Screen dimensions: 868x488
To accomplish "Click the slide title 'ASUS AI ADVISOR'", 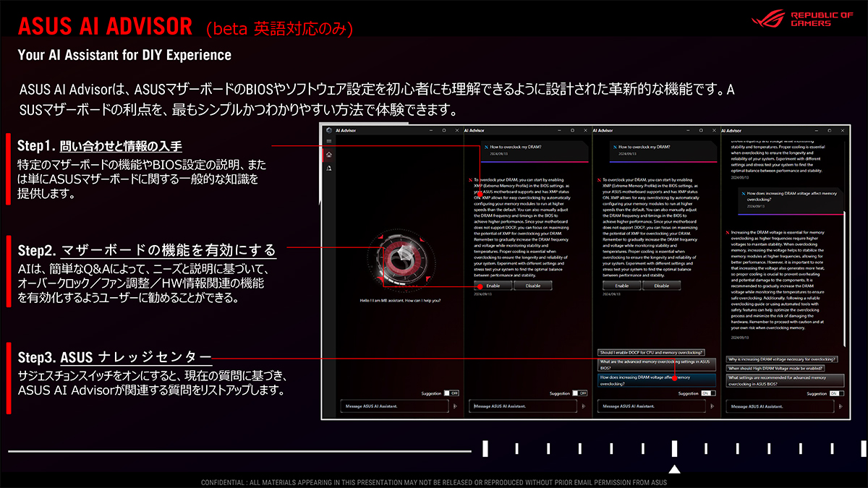I will click(106, 26).
